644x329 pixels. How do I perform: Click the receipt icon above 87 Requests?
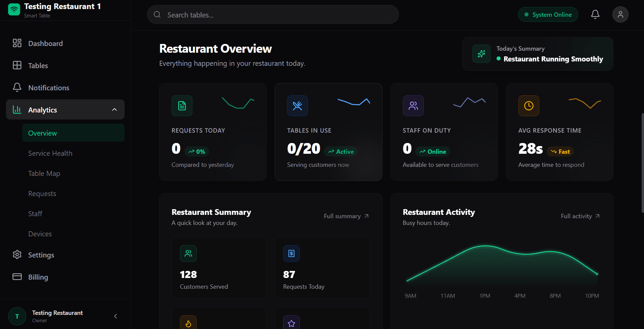tap(291, 253)
